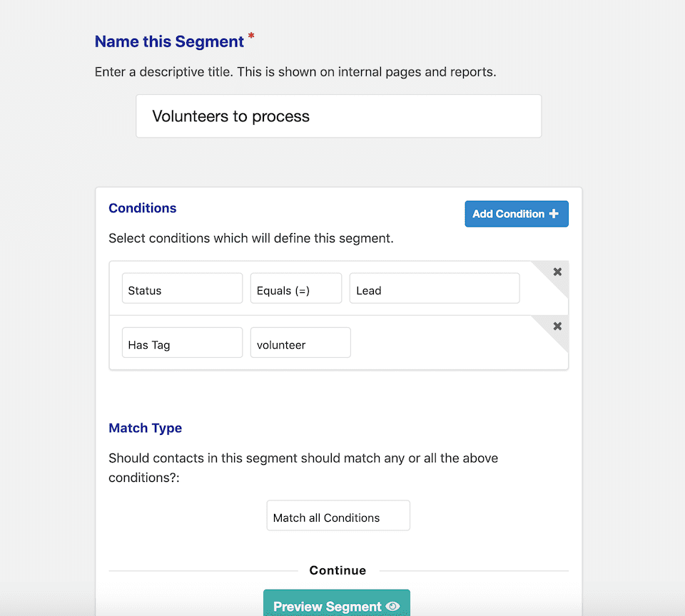Open the Match all Conditions dropdown
Image resolution: width=685 pixels, height=616 pixels.
coord(338,515)
